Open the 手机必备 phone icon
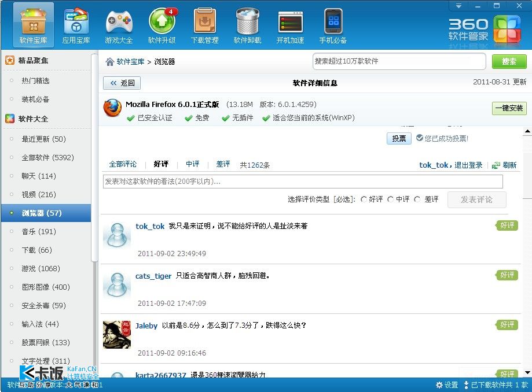 (333, 25)
